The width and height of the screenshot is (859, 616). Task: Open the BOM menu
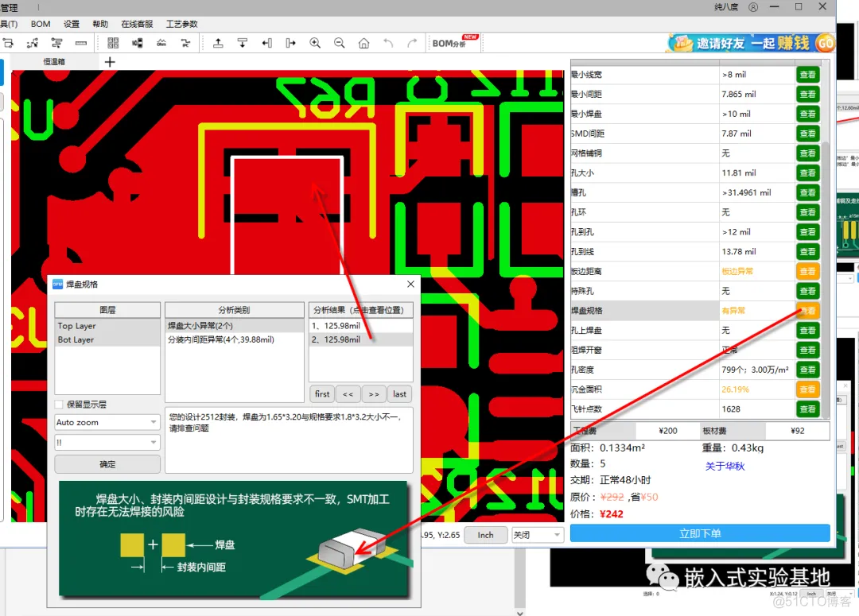(41, 24)
